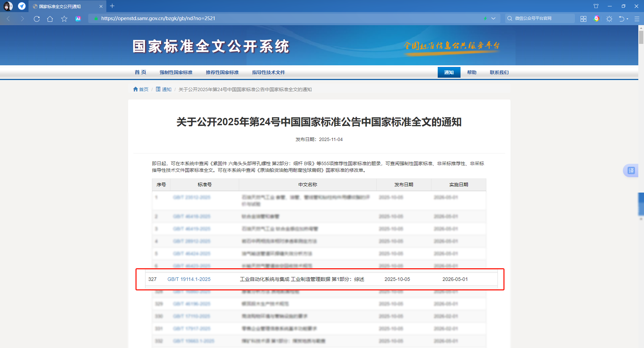
Task: Bookmark this page with the star icon
Action: [64, 19]
